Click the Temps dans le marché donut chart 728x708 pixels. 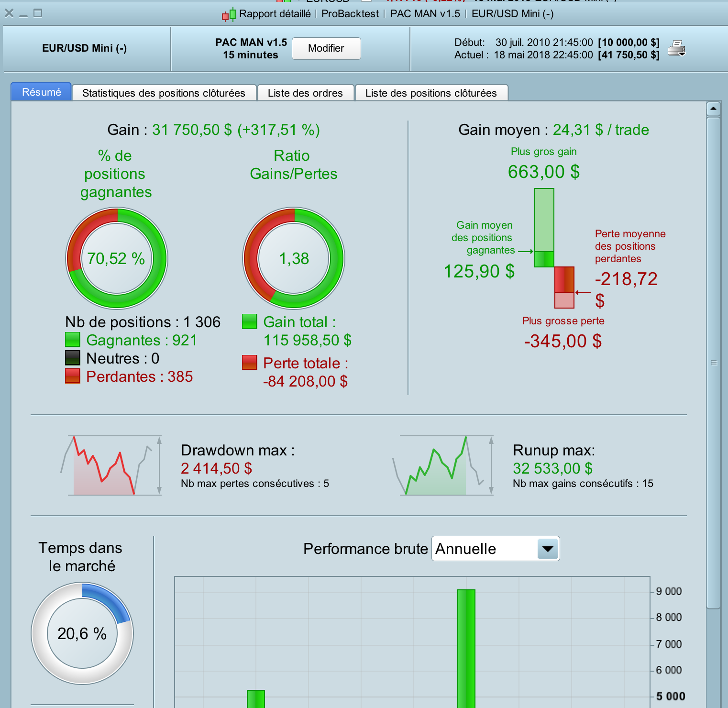pos(82,633)
